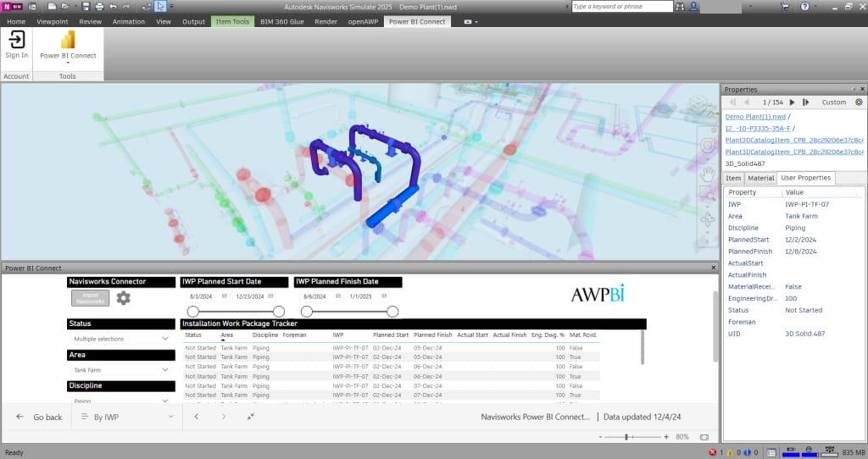This screenshot has height=459, width=868.
Task: Click the Redo arrow icon
Action: (127, 7)
